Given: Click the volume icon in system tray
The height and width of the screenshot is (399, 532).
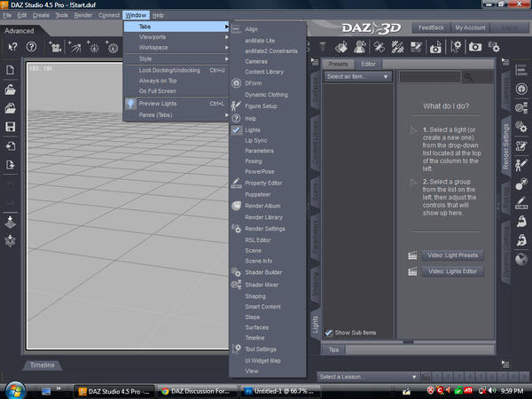Looking at the screenshot, I should tap(492, 391).
